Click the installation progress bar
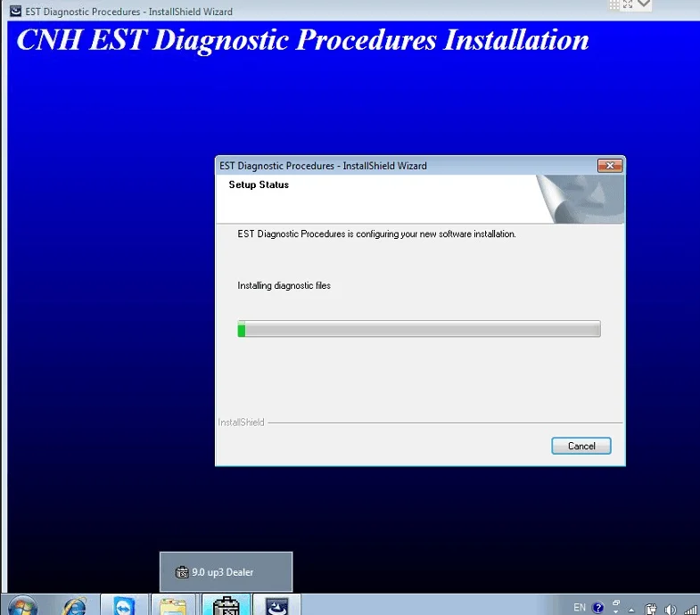This screenshot has height=615, width=700. point(419,329)
